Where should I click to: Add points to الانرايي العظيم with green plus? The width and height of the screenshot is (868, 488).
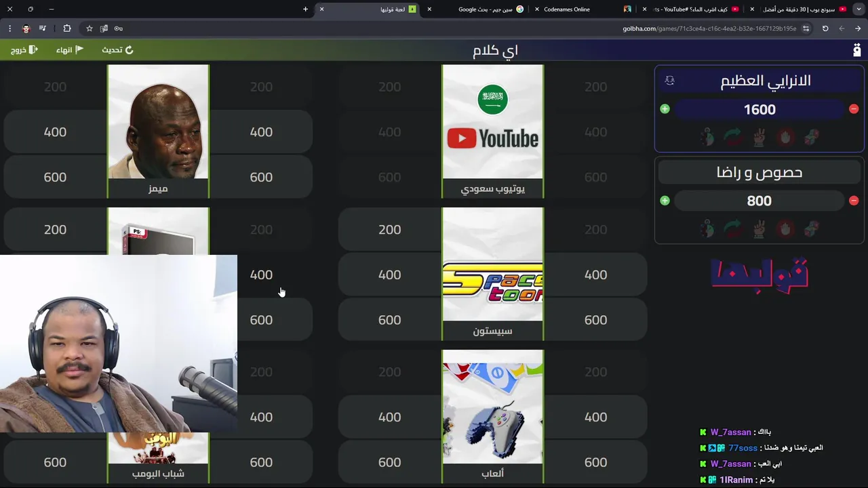(x=665, y=109)
